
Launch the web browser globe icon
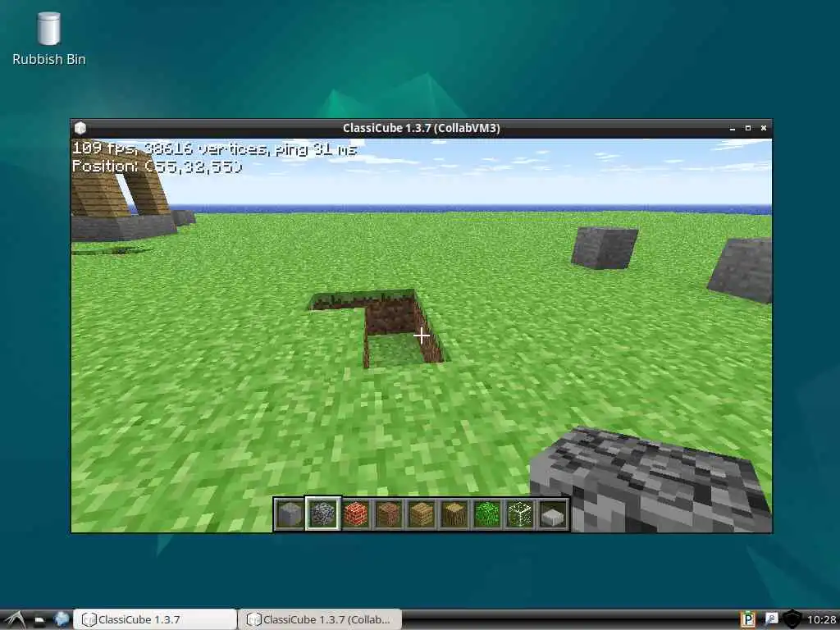click(62, 619)
